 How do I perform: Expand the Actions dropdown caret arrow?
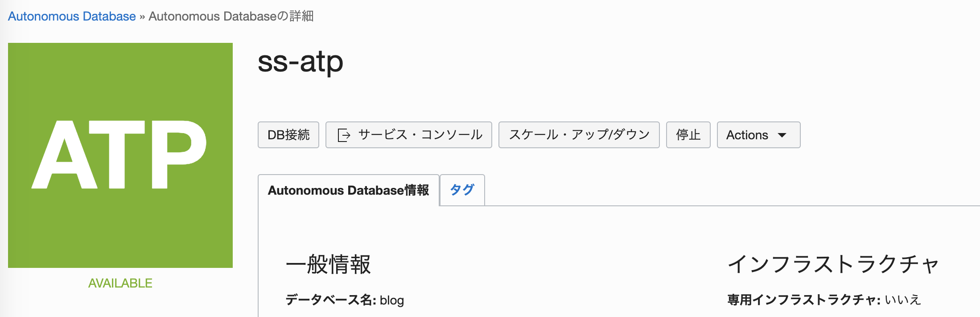[782, 135]
